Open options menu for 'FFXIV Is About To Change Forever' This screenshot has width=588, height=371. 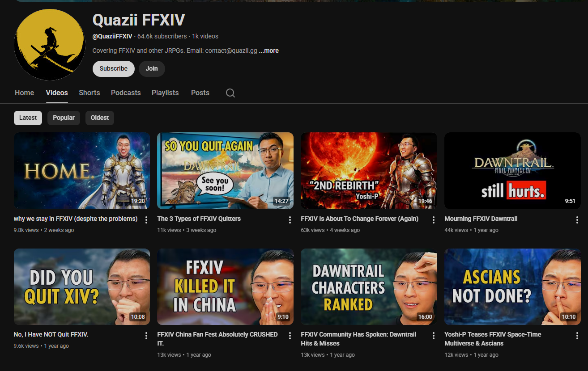click(x=434, y=220)
